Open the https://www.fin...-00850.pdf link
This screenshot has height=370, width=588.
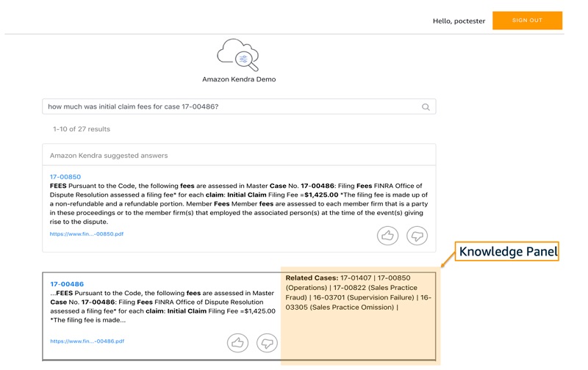click(x=87, y=233)
